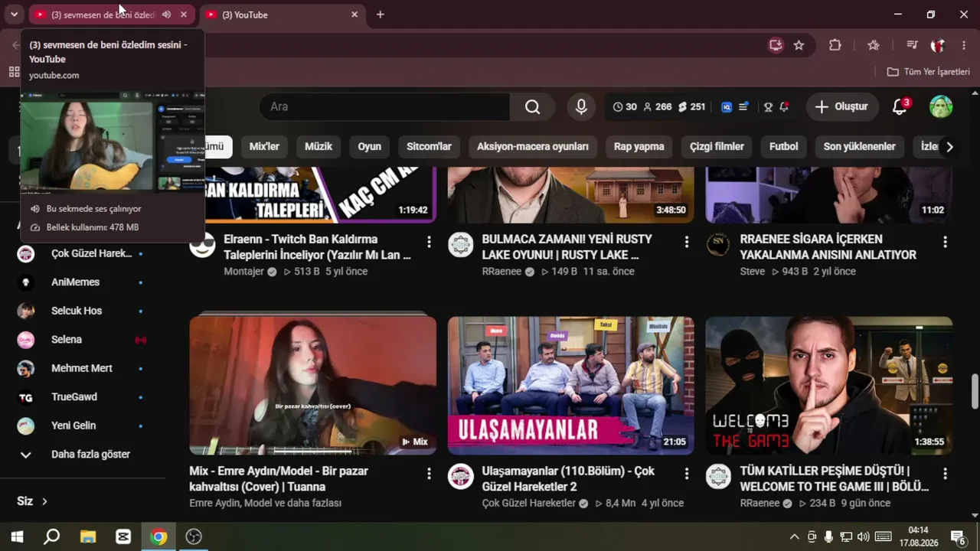Bookmark this page with the star icon
The height and width of the screenshot is (551, 980).
click(799, 45)
